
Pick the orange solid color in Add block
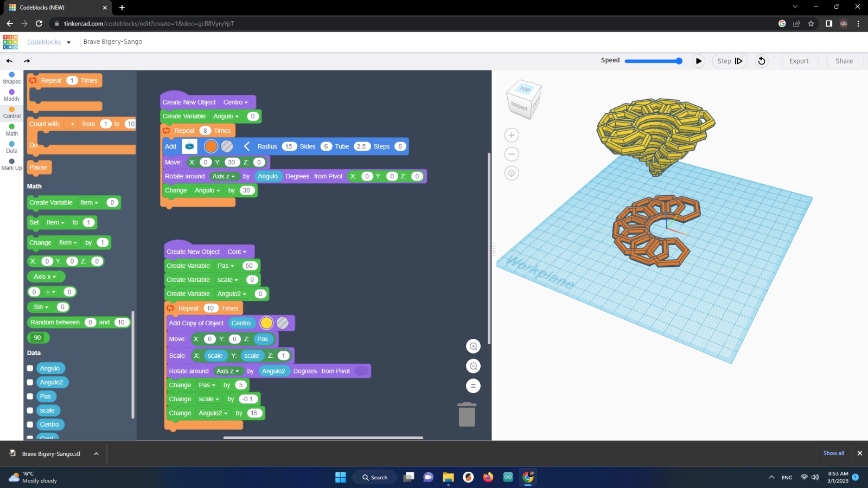pyautogui.click(x=211, y=146)
